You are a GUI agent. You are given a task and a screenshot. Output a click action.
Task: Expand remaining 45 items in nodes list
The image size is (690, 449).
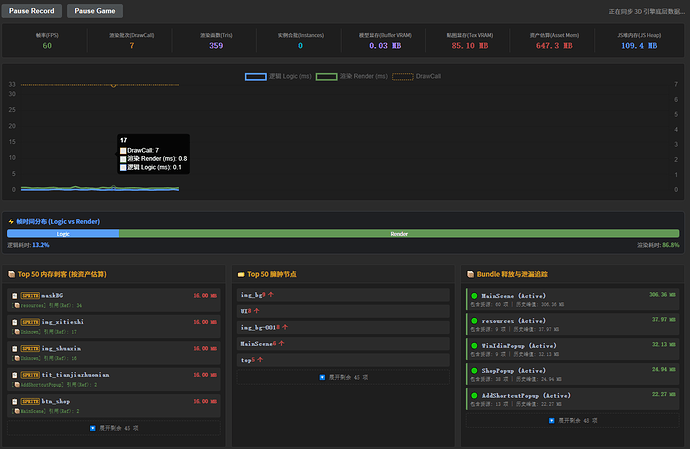click(343, 378)
